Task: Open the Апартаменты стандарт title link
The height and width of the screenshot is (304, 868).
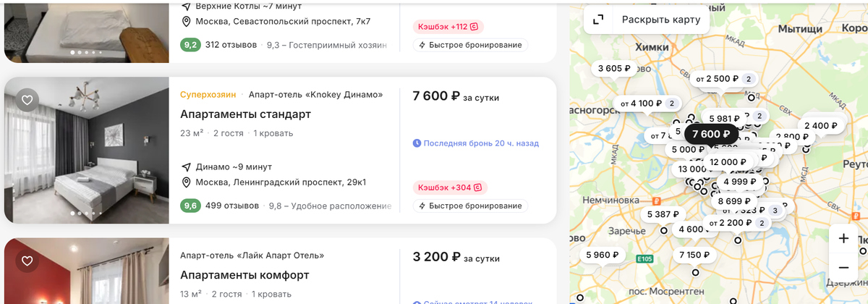Action: pos(245,114)
